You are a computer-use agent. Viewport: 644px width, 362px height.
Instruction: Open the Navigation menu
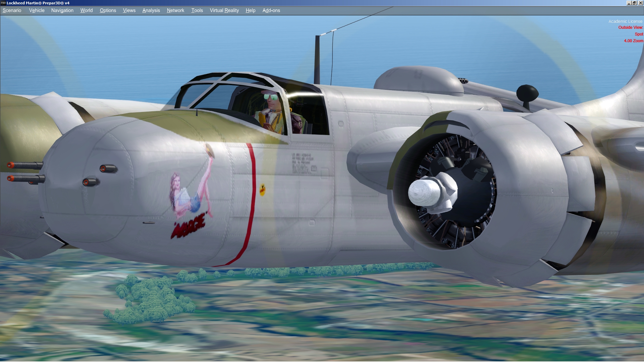(x=62, y=10)
